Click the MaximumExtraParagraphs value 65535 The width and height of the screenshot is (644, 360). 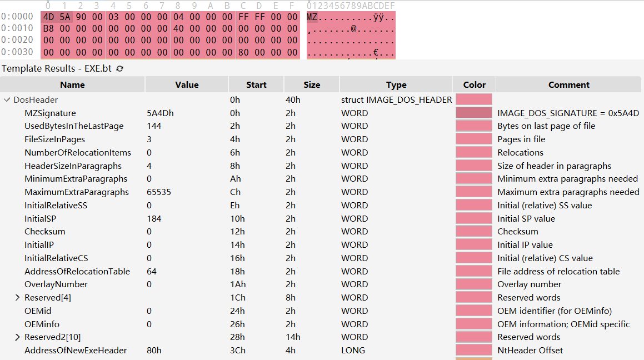(158, 192)
